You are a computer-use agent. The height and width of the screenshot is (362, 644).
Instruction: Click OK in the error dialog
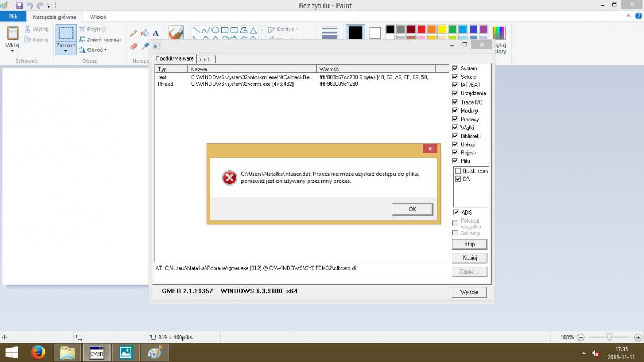(412, 209)
